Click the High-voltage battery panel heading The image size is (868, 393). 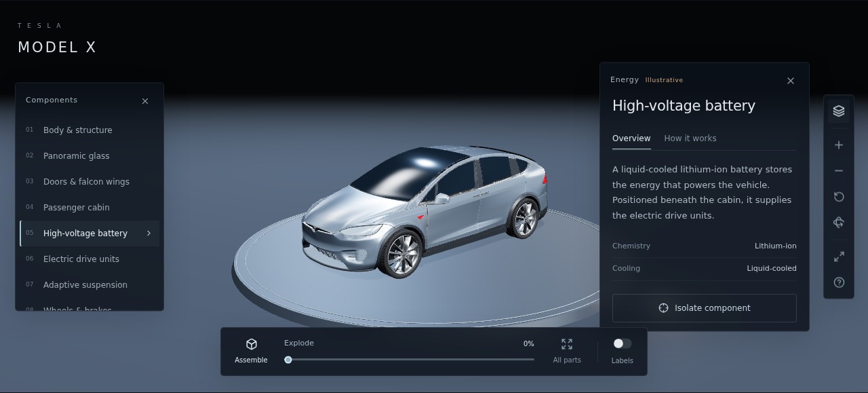tap(684, 106)
